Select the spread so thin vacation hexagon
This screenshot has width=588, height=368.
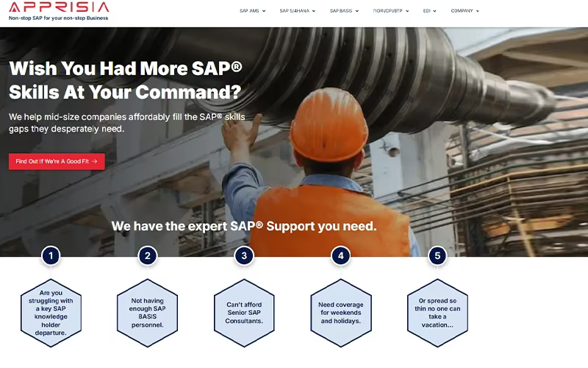tap(437, 313)
